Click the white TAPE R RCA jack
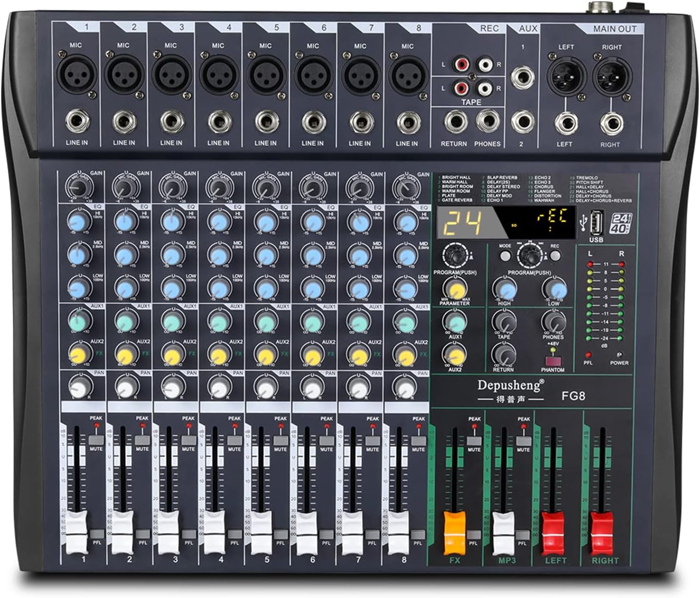The width and height of the screenshot is (700, 598). [x=485, y=88]
